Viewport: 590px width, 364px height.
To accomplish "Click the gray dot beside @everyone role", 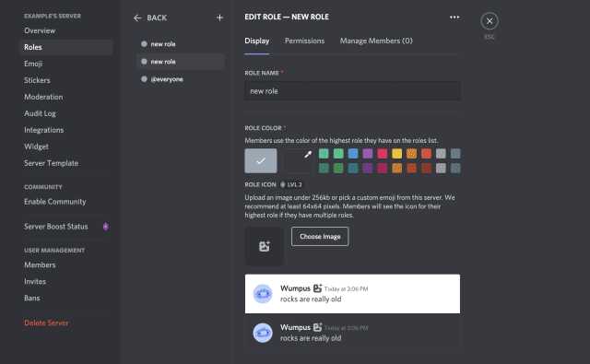I will pos(144,79).
